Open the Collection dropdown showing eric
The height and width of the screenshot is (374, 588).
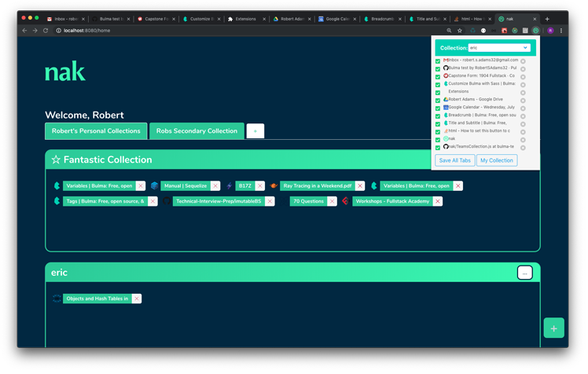pos(499,48)
